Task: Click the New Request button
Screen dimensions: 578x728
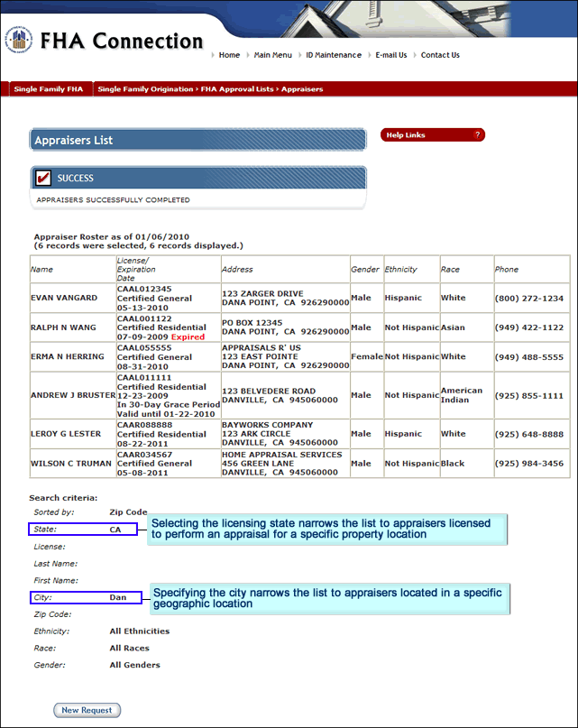Action: click(x=87, y=710)
